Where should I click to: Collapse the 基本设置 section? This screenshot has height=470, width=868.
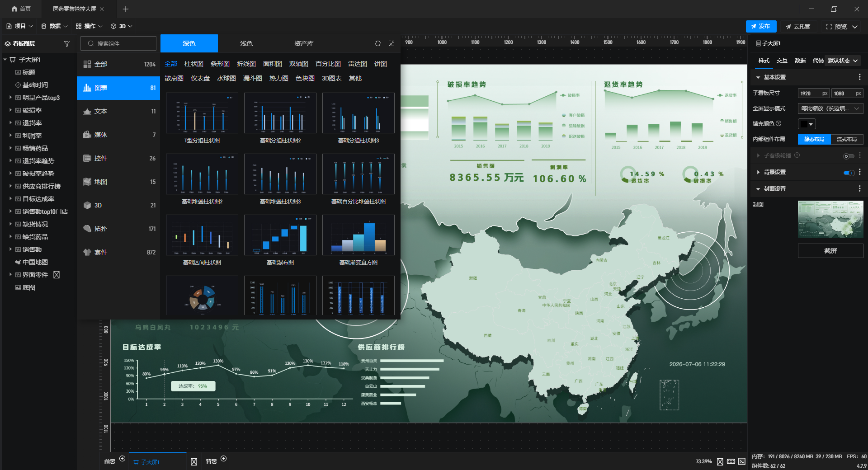pyautogui.click(x=758, y=77)
